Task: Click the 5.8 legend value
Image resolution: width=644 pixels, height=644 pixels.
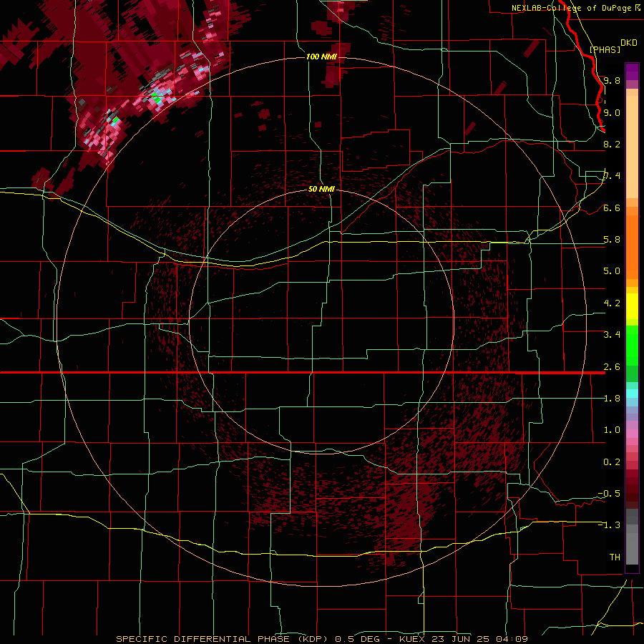Action: point(612,240)
